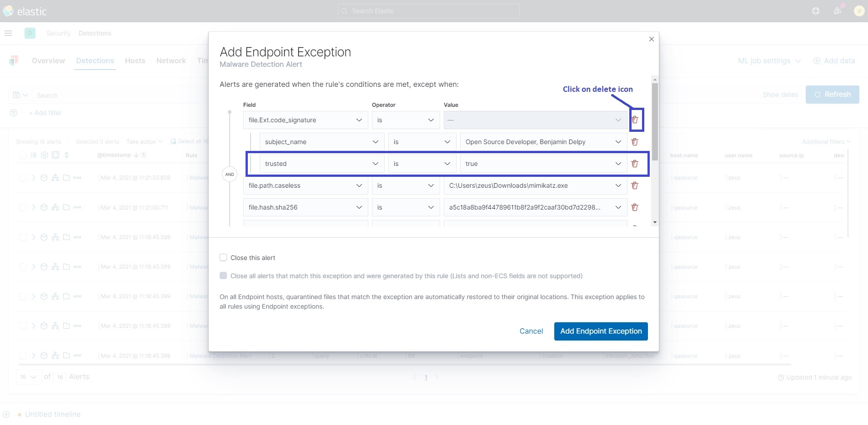
Task: Check the Close this alert checkbox
Action: pos(224,257)
